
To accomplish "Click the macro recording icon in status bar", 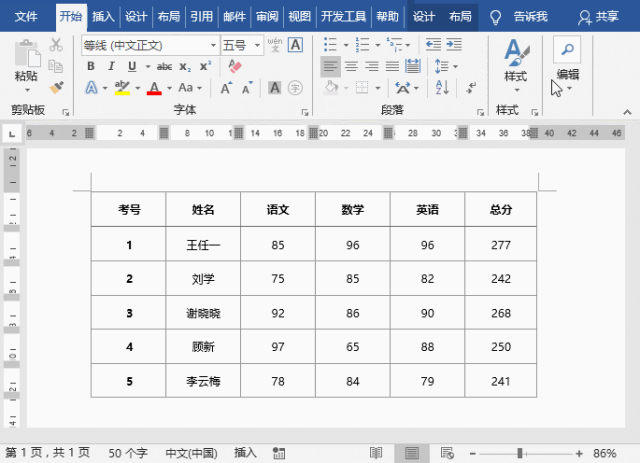I will pos(279,453).
